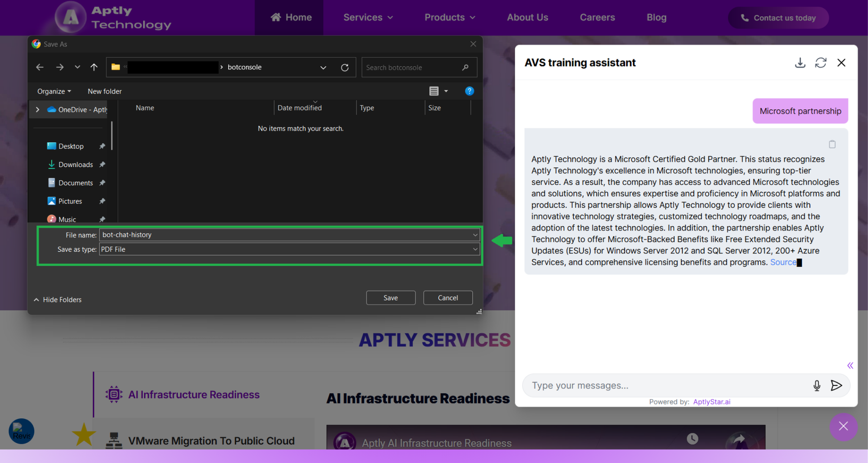Unpin Music from quick access
Image resolution: width=868 pixels, height=463 pixels.
click(x=102, y=219)
